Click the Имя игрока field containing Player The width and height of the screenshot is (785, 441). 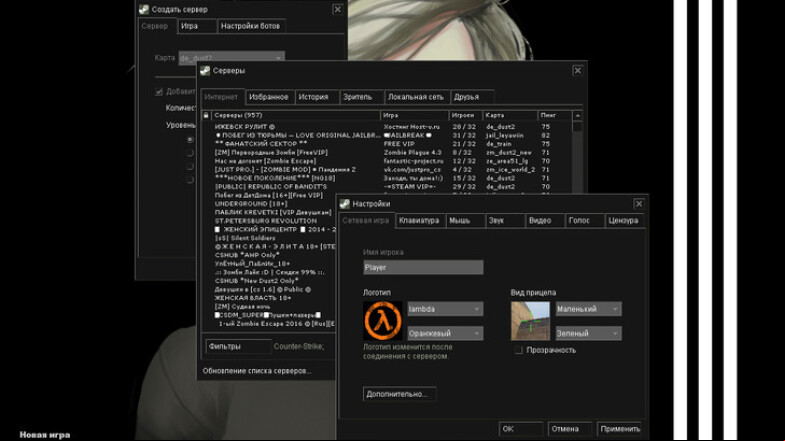[x=423, y=268]
